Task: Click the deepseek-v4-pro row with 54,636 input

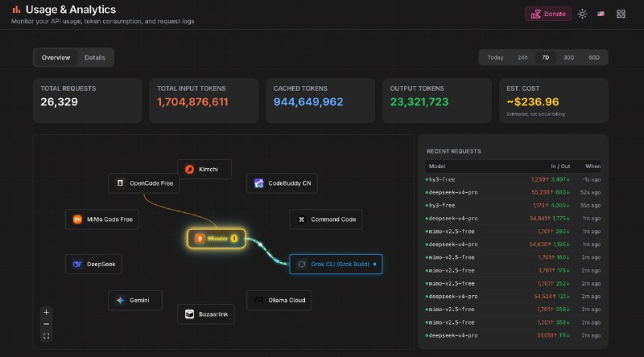Action: 513,244
